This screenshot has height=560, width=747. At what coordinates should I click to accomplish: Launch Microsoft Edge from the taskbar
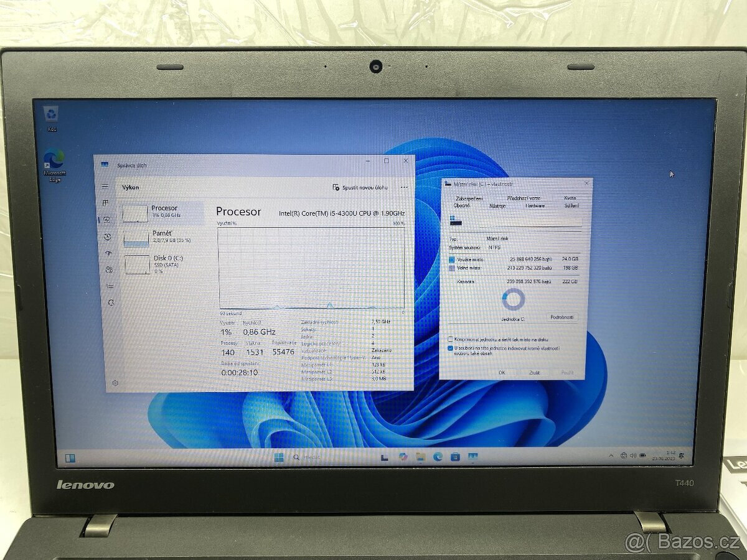(x=438, y=458)
